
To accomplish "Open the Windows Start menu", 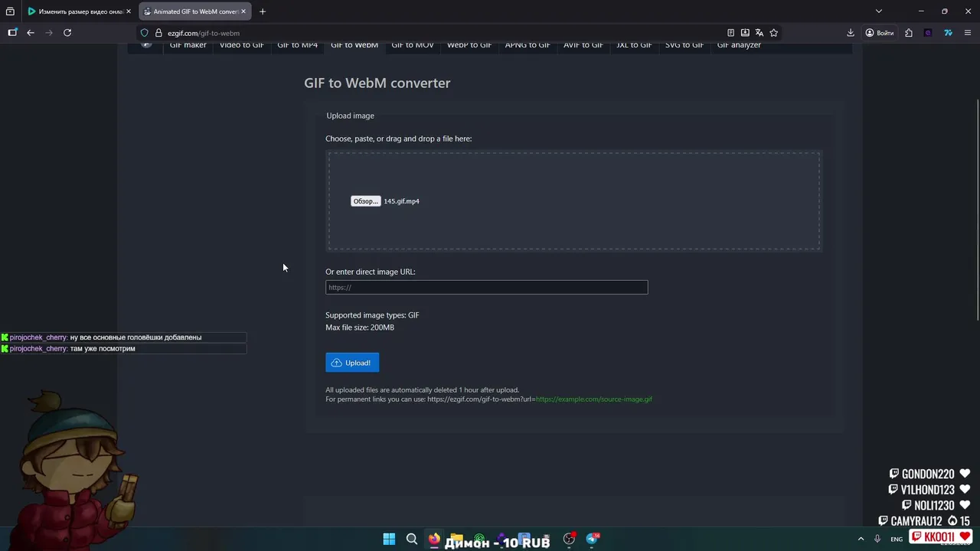I will (x=389, y=539).
